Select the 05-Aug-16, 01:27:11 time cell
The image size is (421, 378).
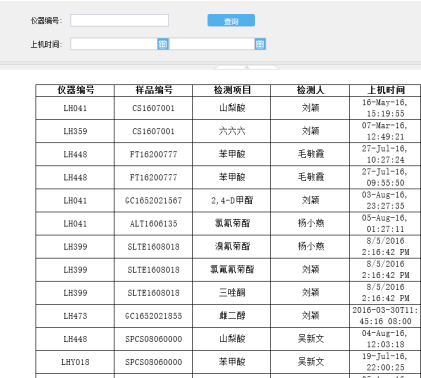pyautogui.click(x=385, y=224)
